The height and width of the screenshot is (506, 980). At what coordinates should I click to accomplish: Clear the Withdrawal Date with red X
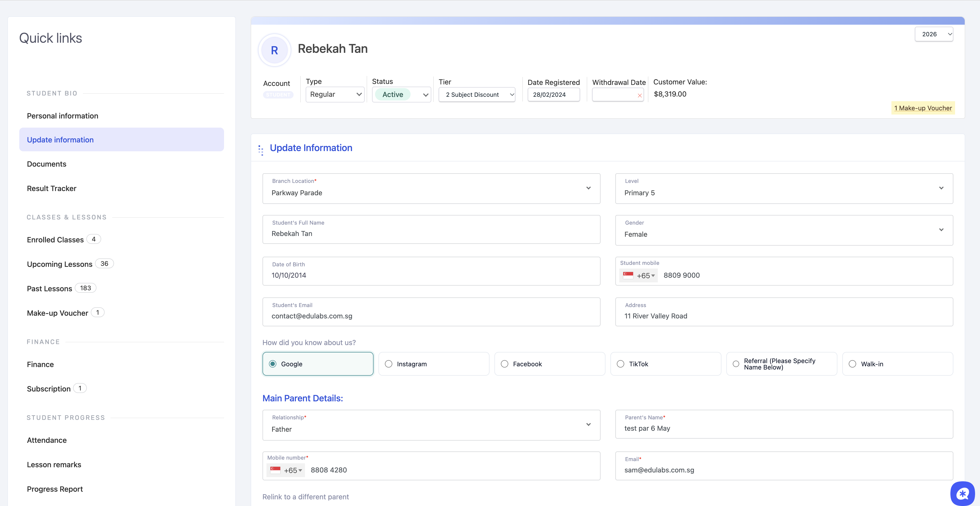pos(640,96)
